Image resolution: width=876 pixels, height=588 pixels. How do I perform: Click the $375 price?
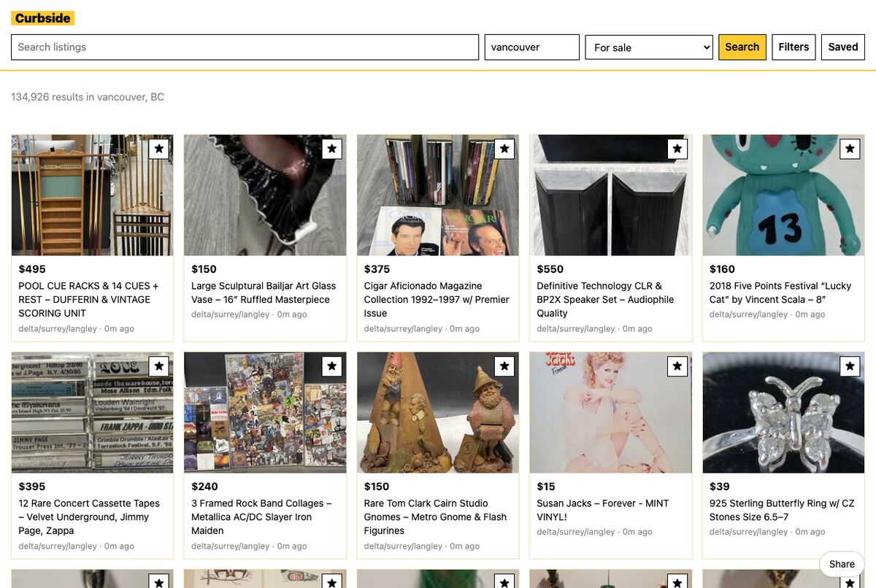[x=377, y=268]
